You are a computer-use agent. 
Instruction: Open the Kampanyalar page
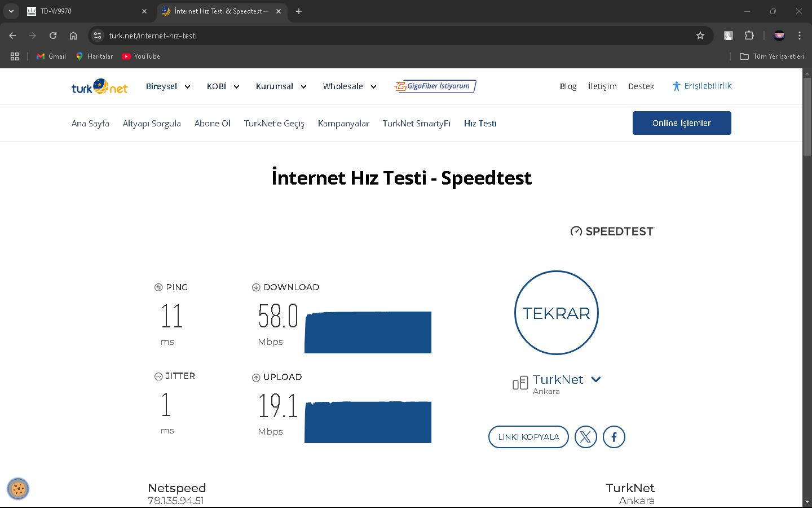coord(343,123)
